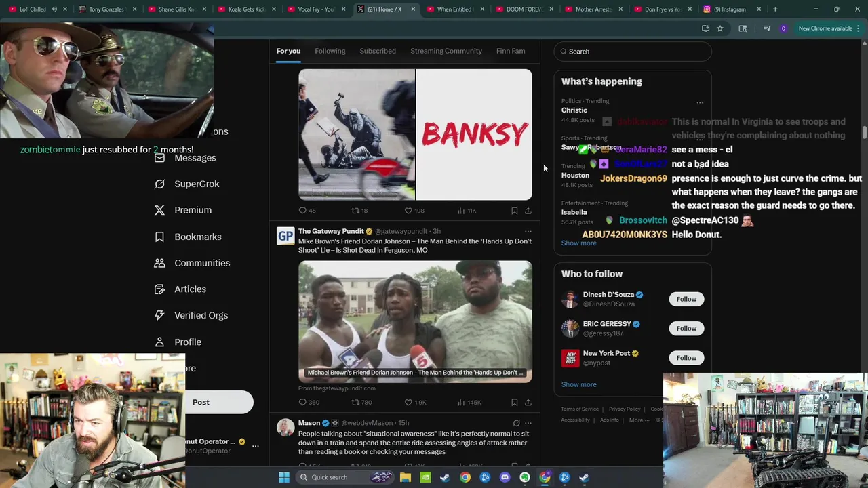This screenshot has width=868, height=488.
Task: Switch to the Following tab
Action: 330,51
